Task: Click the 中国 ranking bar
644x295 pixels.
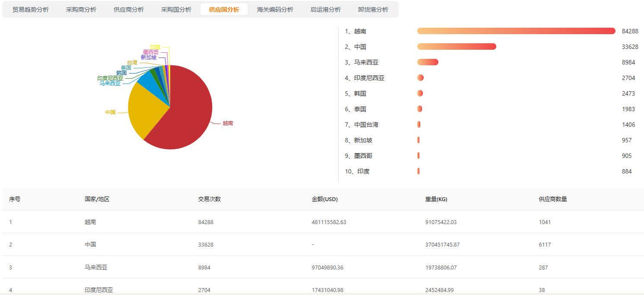Action: (x=457, y=46)
